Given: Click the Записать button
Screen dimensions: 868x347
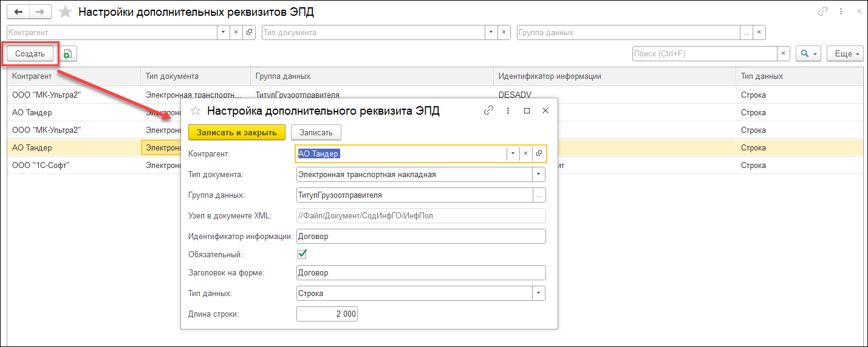Looking at the screenshot, I should pyautogui.click(x=316, y=132).
